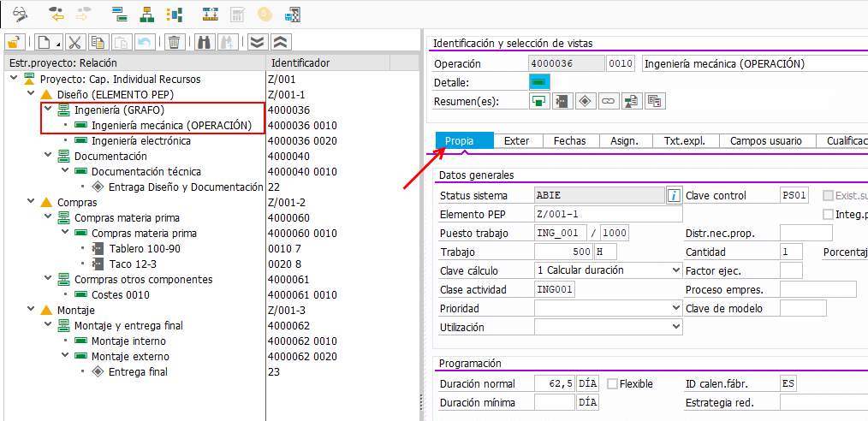
Task: Click the save-with-checkered-flag icon
Action: tap(292, 14)
